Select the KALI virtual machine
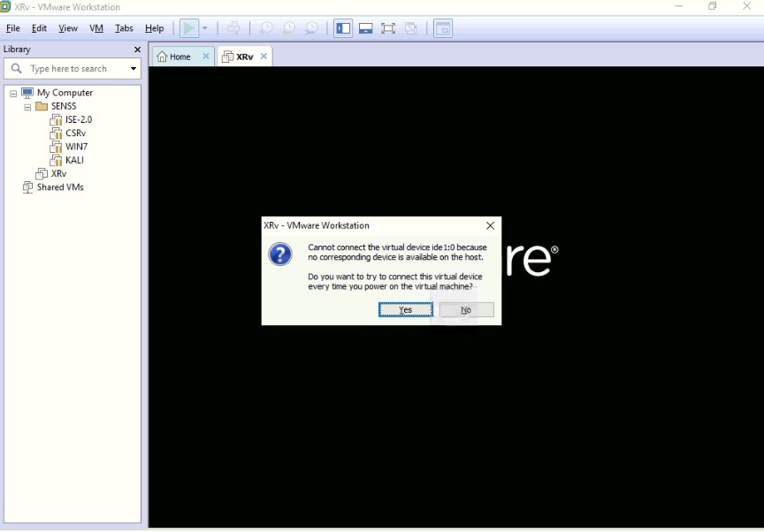This screenshot has height=532, width=764. coord(73,160)
